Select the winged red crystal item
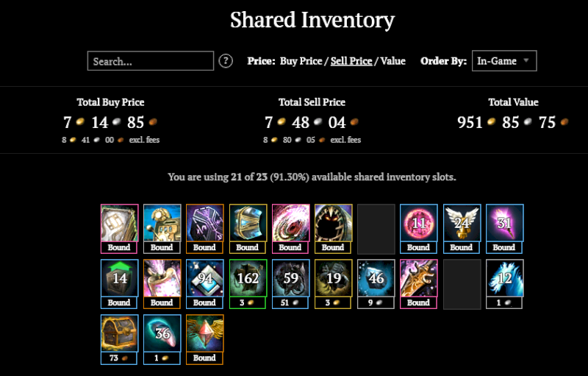This screenshot has width=588, height=376. pos(204,333)
